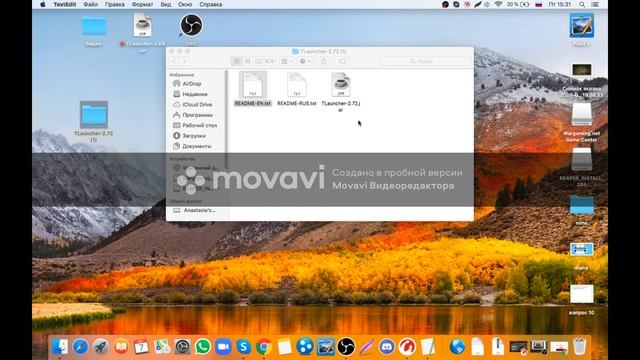Open the Формат menu
The image size is (640, 360).
point(142,4)
